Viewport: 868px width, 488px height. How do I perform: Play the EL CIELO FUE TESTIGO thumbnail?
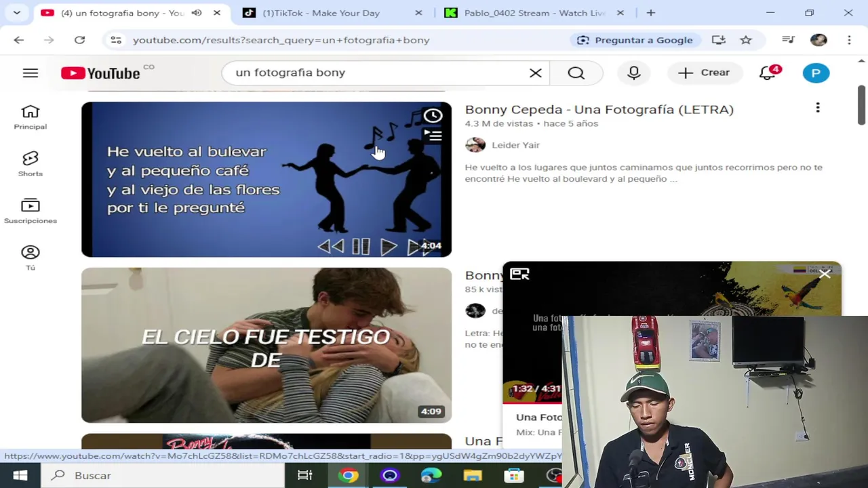point(267,345)
